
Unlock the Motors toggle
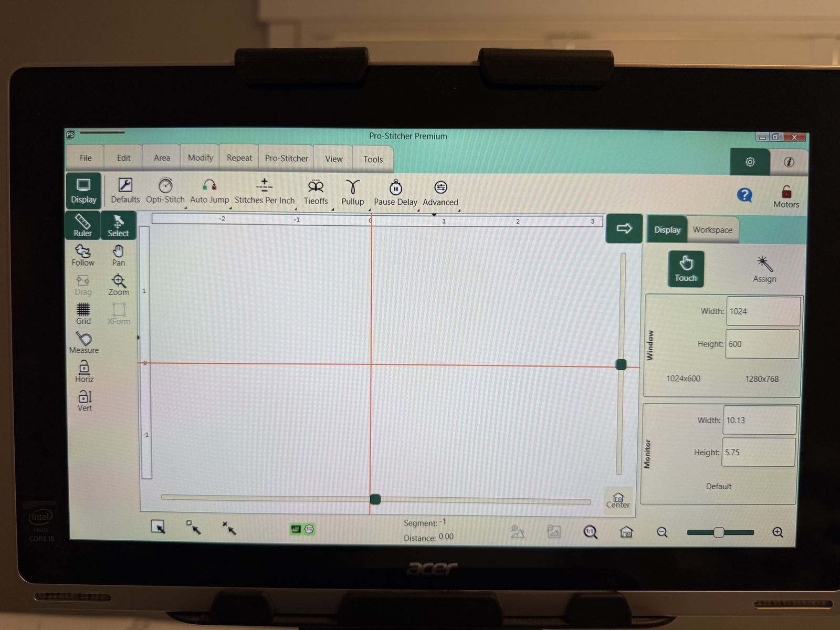786,196
